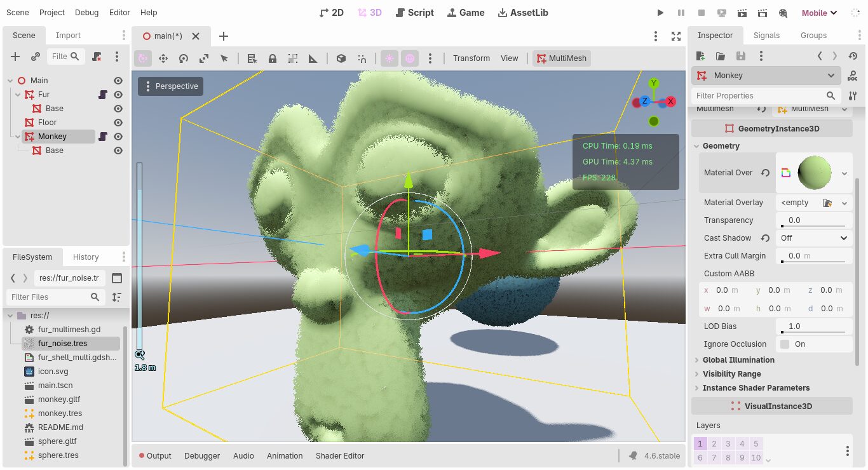Switch to the Signals tab

click(x=766, y=36)
